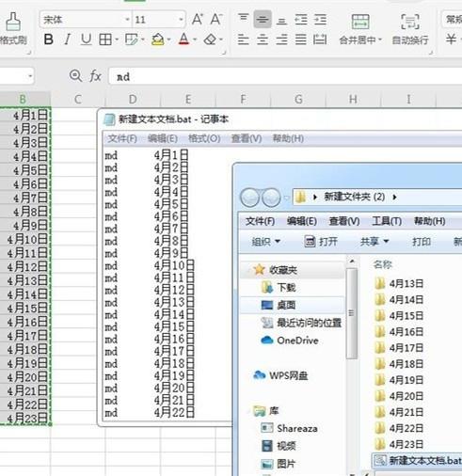
Task: Align text left in the ribbon
Action: pyautogui.click(x=243, y=40)
